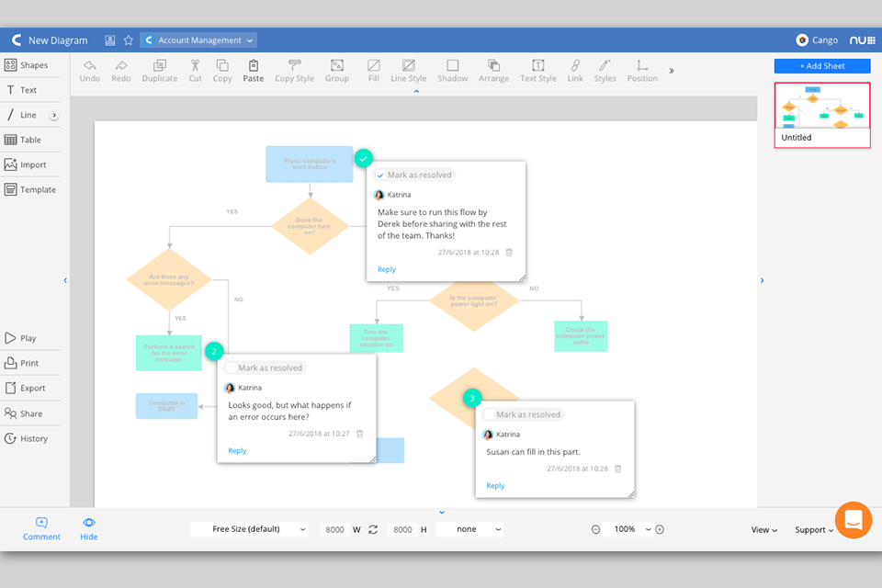The width and height of the screenshot is (882, 588).
Task: Reply to Katrina's comment about Derek
Action: click(386, 269)
